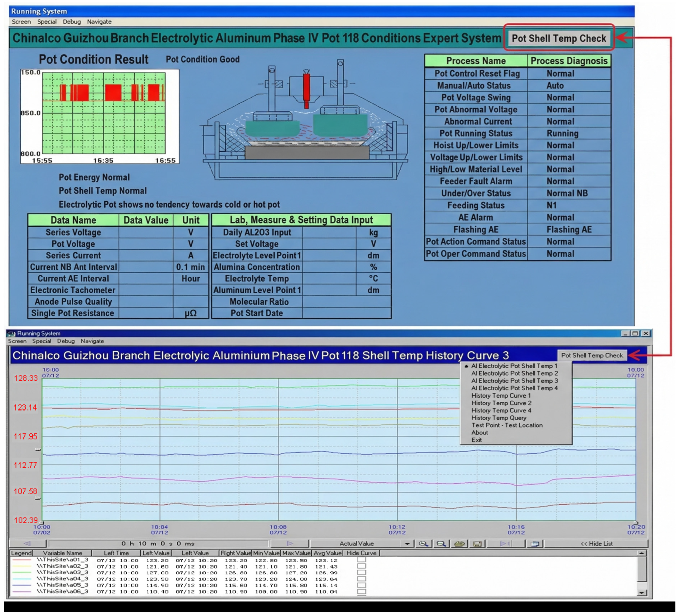Open Debug menu in upper window

72,22
